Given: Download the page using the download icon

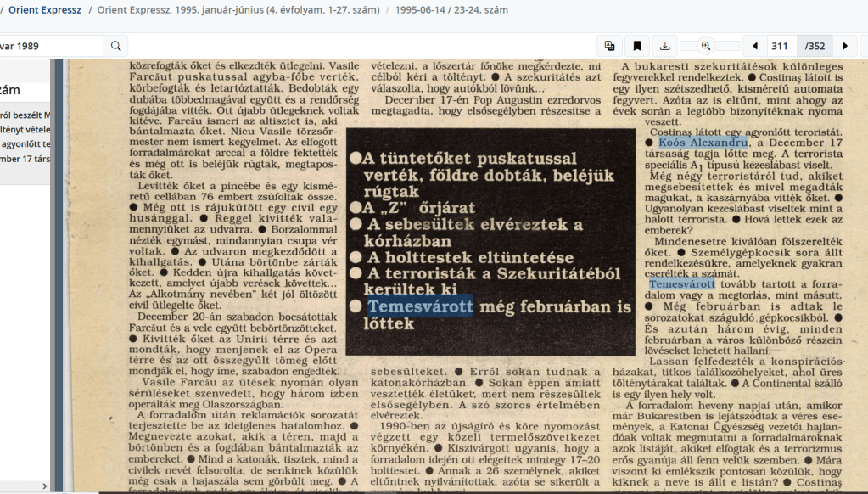Looking at the screenshot, I should (665, 46).
